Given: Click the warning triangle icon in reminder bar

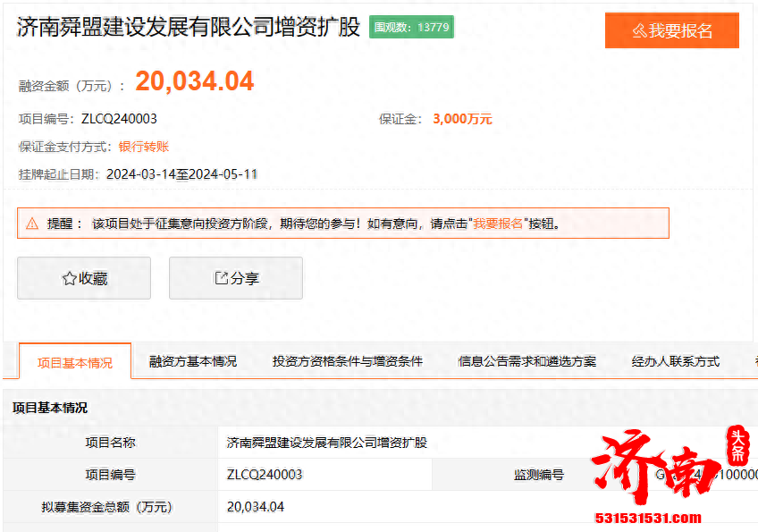Looking at the screenshot, I should tap(32, 223).
